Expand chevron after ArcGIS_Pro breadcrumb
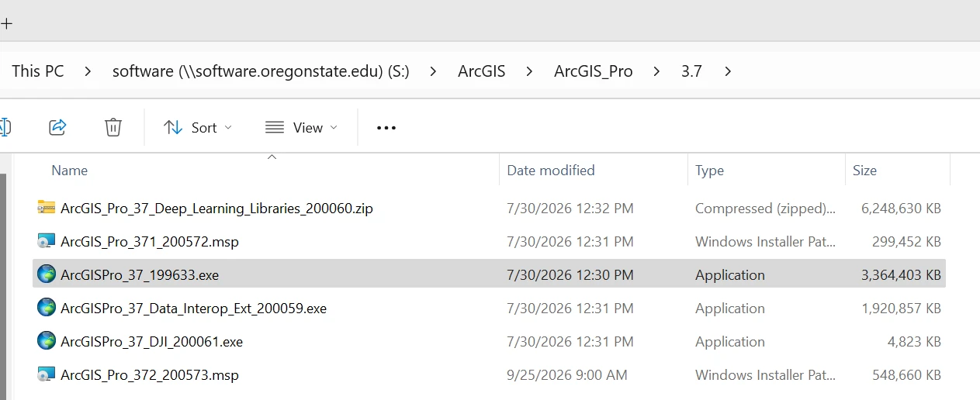Viewport: 980px width, 400px height. tap(656, 71)
